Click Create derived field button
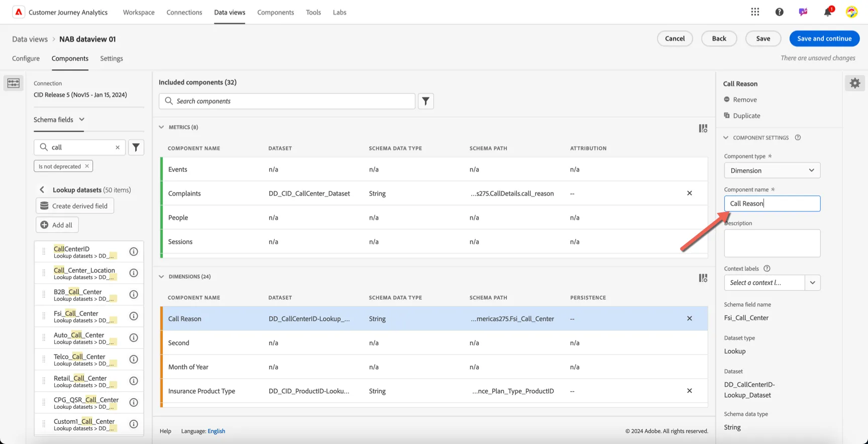 tap(75, 206)
